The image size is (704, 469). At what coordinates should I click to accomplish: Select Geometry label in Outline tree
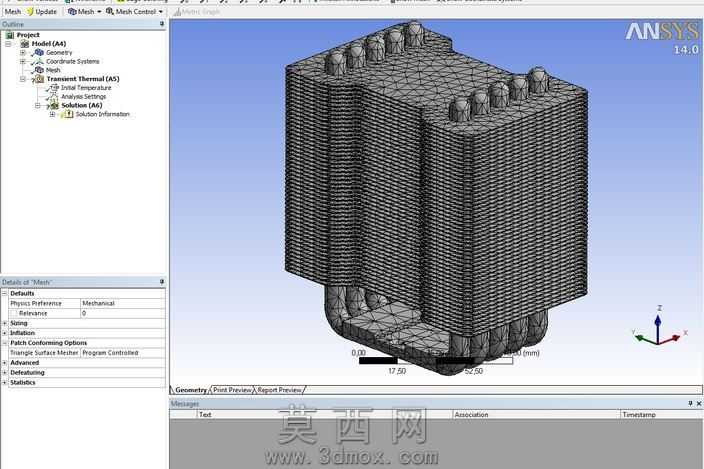click(x=59, y=53)
